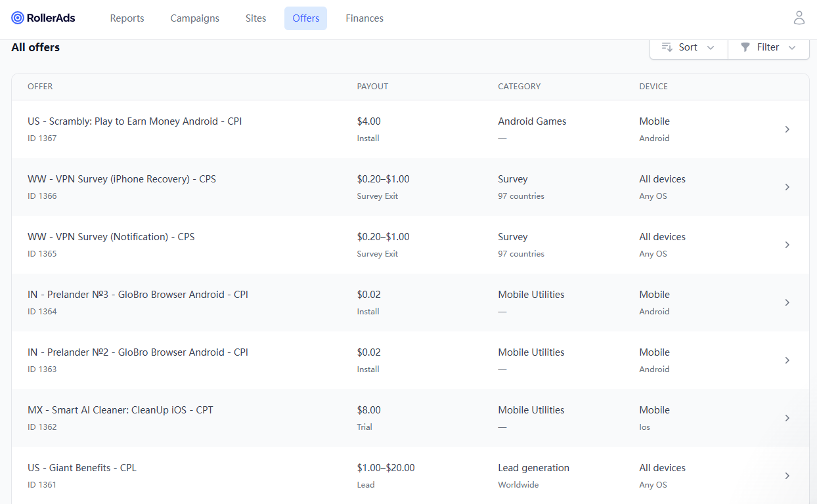
Task: Click the $4.00 payout value
Action: (x=369, y=121)
